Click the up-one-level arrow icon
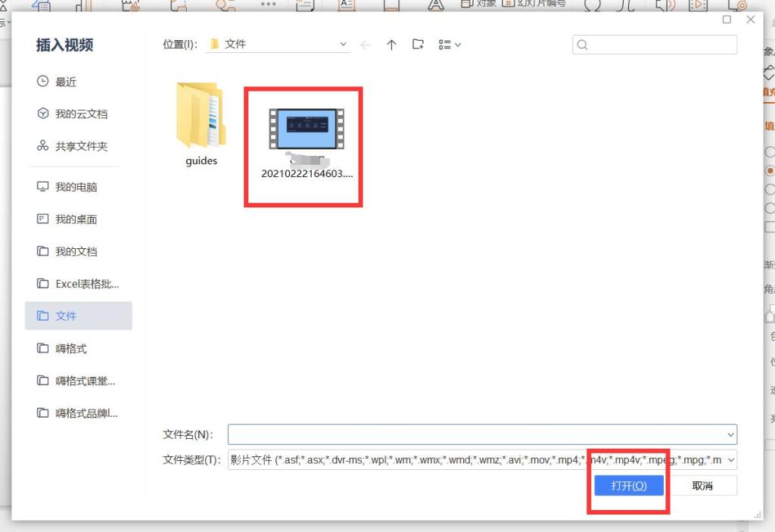 (x=391, y=44)
